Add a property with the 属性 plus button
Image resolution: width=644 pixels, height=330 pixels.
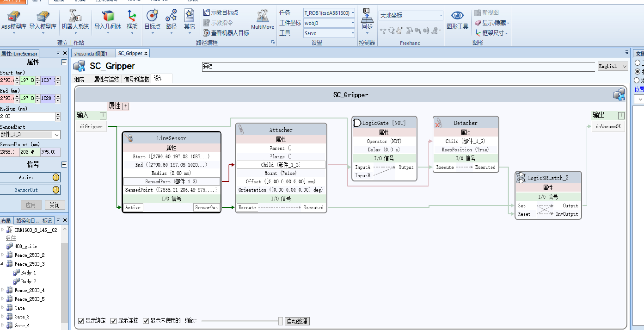[x=125, y=106]
